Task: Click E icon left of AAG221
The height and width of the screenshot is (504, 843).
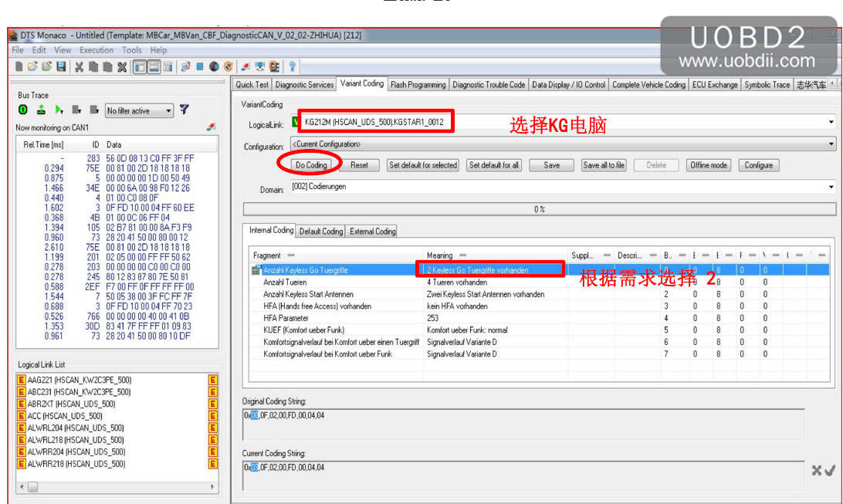Action: [22, 380]
